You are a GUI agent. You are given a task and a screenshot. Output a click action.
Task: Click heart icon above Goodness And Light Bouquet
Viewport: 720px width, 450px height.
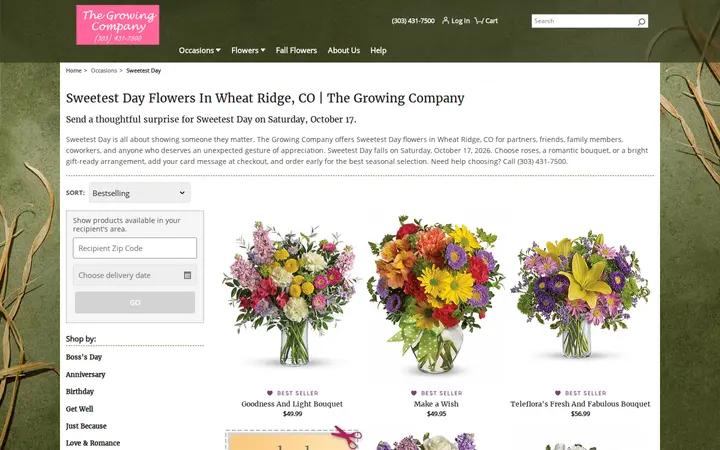tap(270, 393)
